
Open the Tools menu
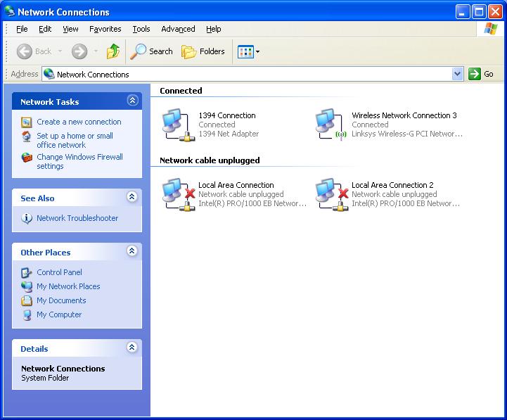point(141,29)
